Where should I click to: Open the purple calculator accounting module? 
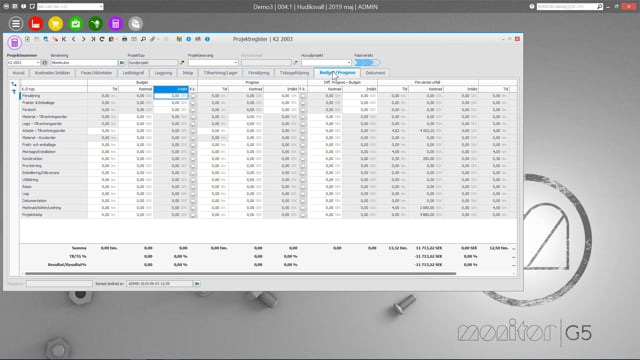(116, 24)
